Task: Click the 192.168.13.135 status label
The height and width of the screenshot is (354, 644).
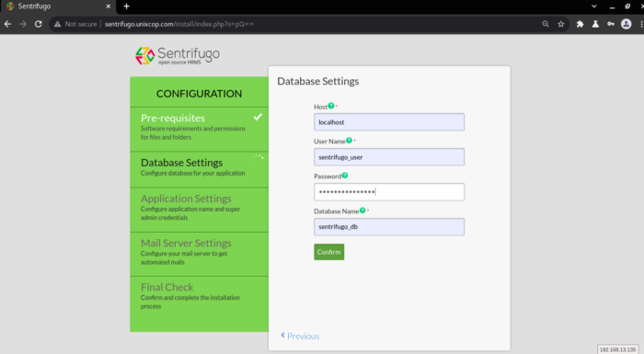Action: tap(617, 349)
